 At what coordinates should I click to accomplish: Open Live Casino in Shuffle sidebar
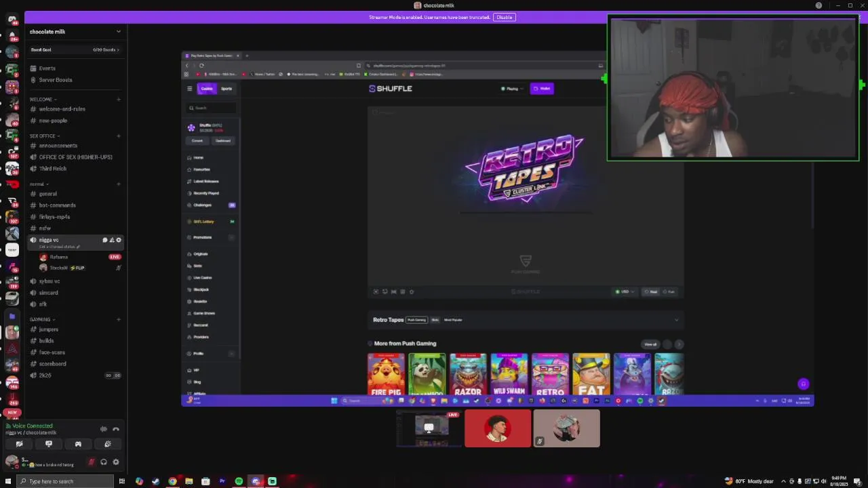203,278
